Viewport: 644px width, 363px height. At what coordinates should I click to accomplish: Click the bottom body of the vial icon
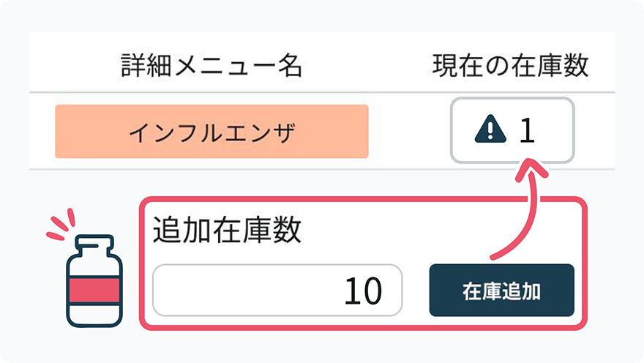click(94, 315)
